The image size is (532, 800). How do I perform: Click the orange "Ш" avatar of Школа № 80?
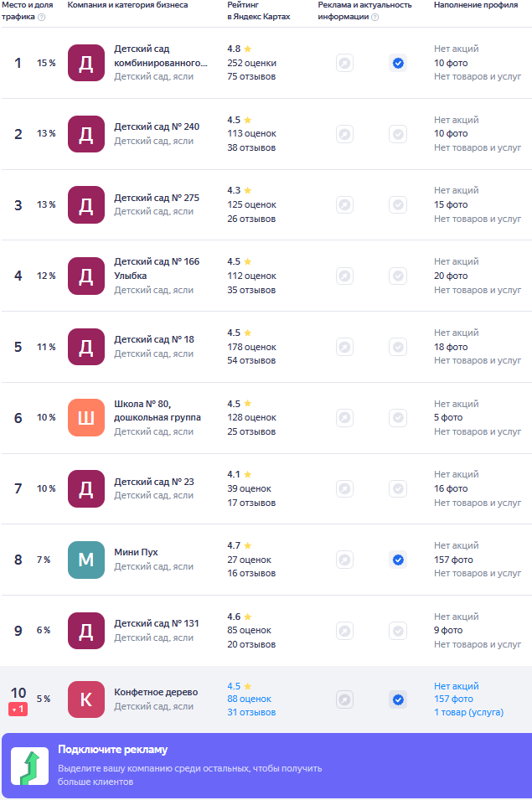pyautogui.click(x=86, y=418)
